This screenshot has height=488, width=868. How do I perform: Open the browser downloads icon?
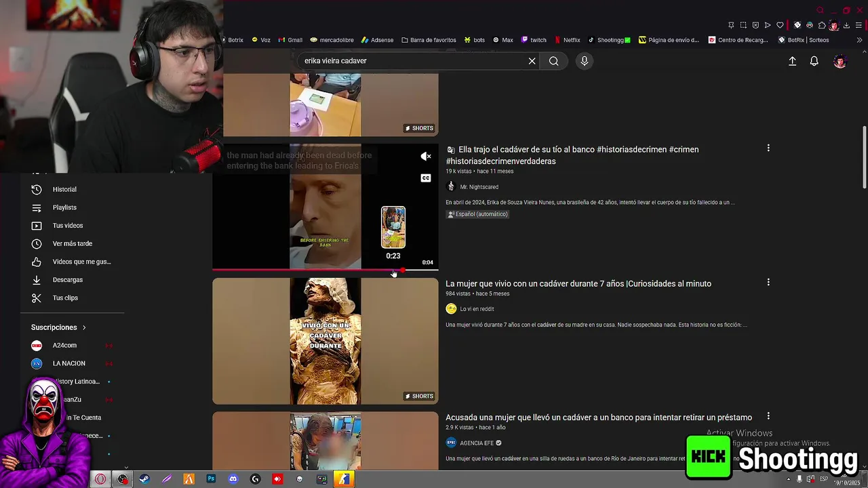[846, 25]
